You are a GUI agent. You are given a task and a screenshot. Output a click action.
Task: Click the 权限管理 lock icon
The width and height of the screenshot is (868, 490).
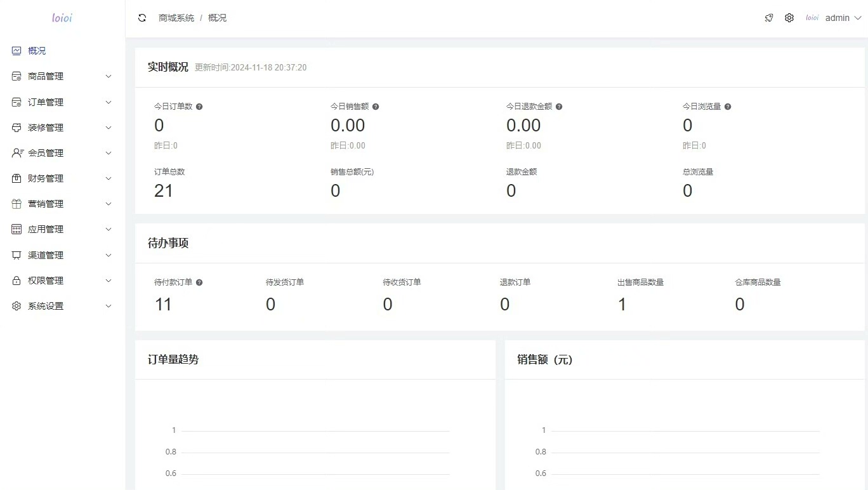pos(16,281)
